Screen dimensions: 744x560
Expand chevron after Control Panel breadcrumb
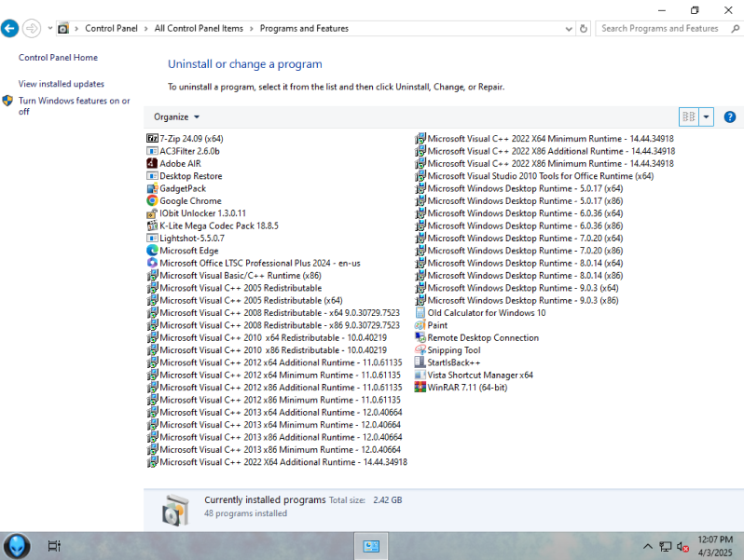[145, 29]
